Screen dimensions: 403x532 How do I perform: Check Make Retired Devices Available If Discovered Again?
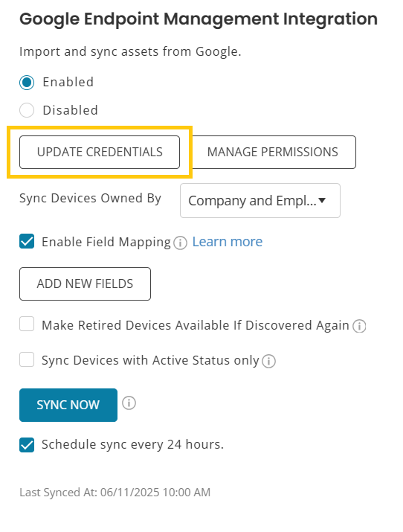27,324
